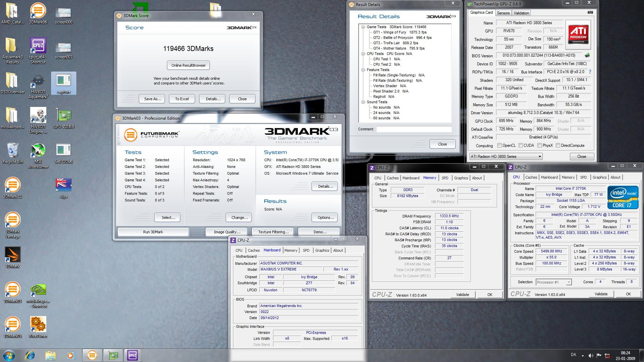The width and height of the screenshot is (644, 362).
Task: Open the ATI Radeon HD 3800 Series dropdown
Action: [x=506, y=157]
